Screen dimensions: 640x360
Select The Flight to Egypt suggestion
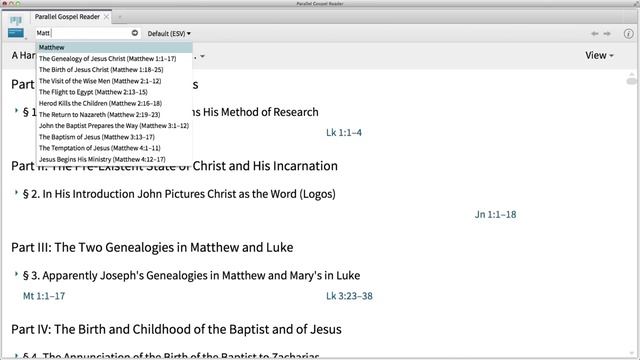tap(114, 92)
